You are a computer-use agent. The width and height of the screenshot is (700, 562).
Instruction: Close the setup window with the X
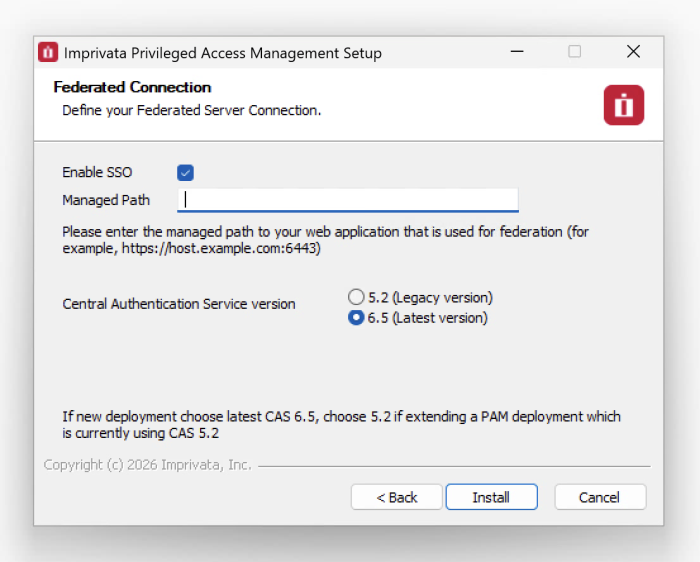(633, 52)
